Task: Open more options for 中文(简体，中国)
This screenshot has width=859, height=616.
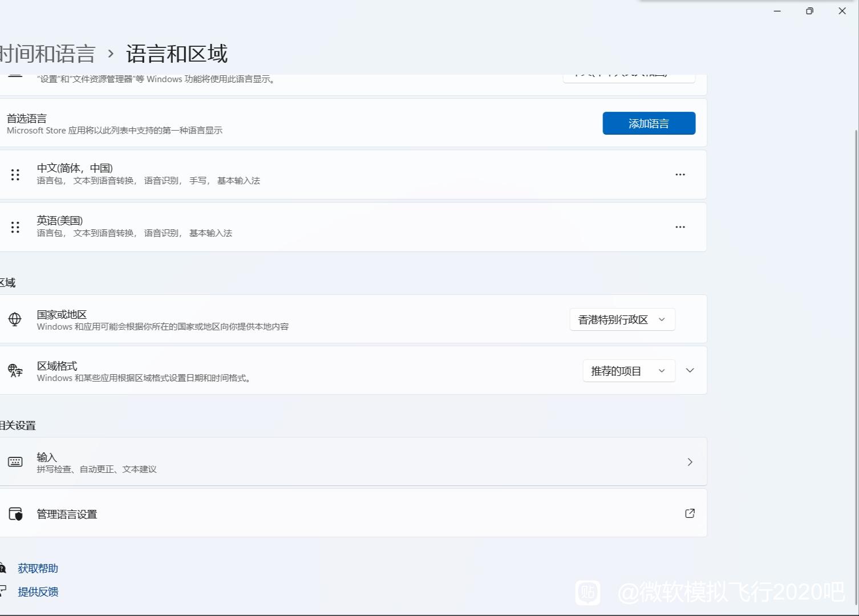Action: coord(680,175)
